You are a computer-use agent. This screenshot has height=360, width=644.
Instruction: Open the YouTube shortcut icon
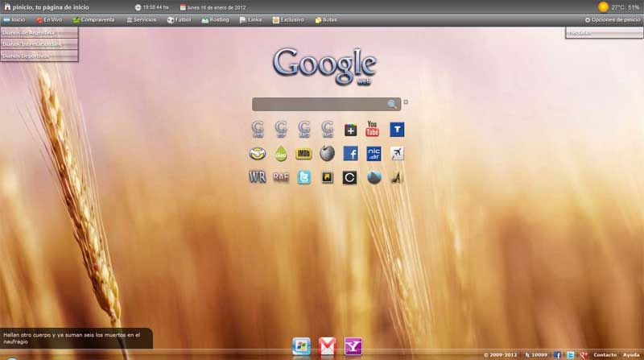click(373, 130)
